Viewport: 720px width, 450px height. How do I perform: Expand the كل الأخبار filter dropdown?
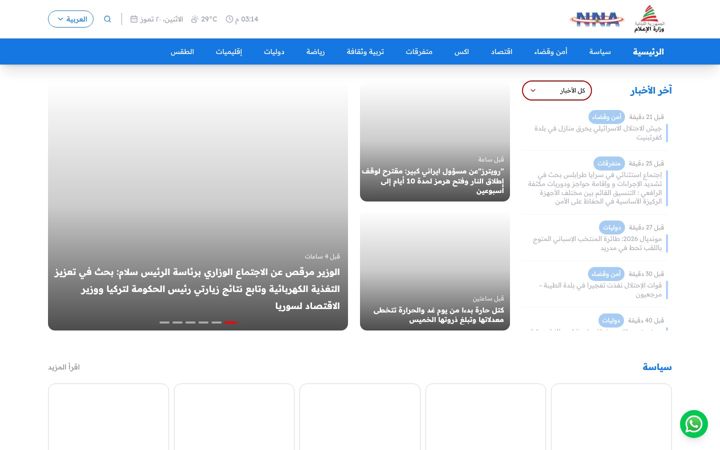click(x=557, y=90)
